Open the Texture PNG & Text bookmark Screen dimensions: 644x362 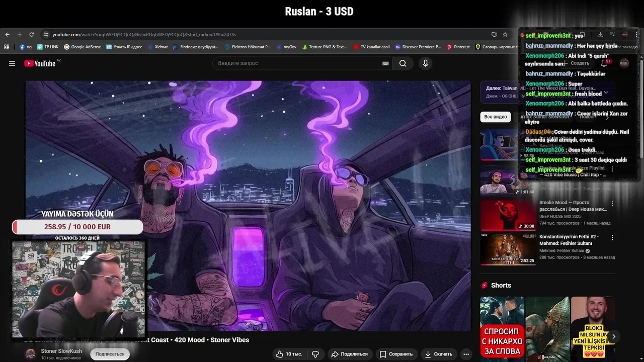(x=325, y=47)
